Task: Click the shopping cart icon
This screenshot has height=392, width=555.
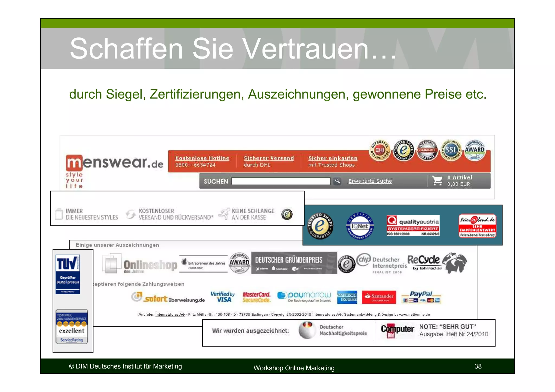Action: [x=437, y=181]
